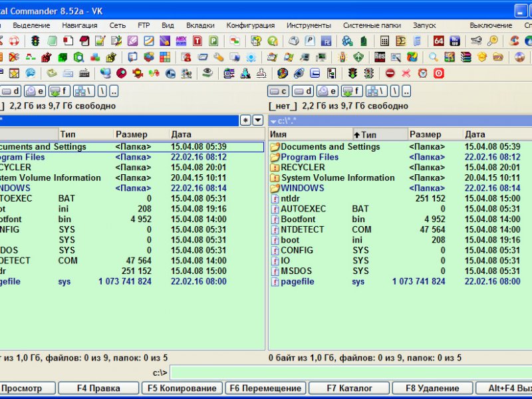
Task: Open the green notepad toolbar icon
Action: pos(52,41)
